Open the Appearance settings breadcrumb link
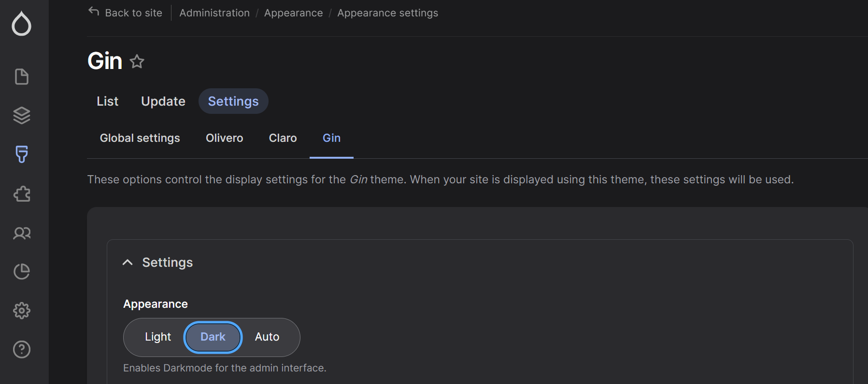 (387, 13)
